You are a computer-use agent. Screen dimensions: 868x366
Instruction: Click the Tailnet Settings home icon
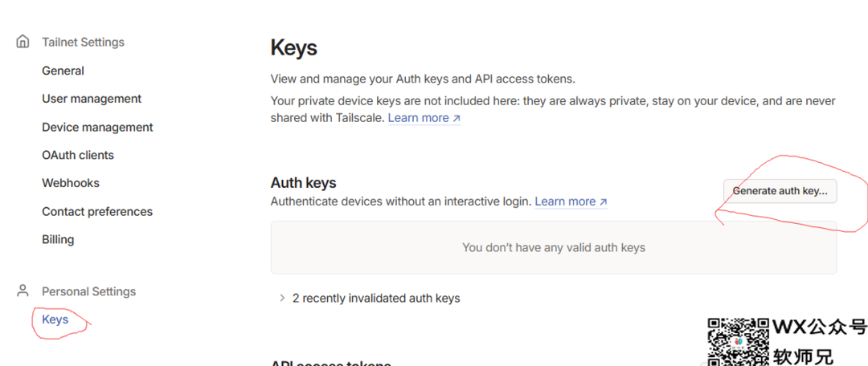coord(23,42)
